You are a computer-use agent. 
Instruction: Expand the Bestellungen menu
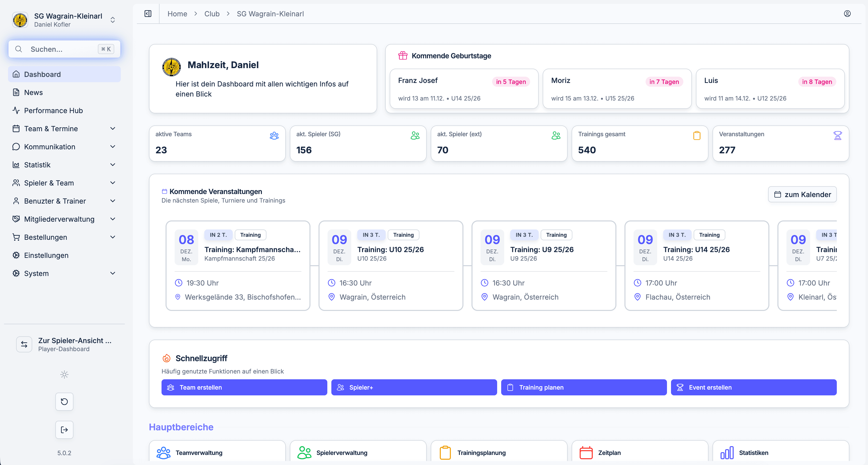[64, 237]
